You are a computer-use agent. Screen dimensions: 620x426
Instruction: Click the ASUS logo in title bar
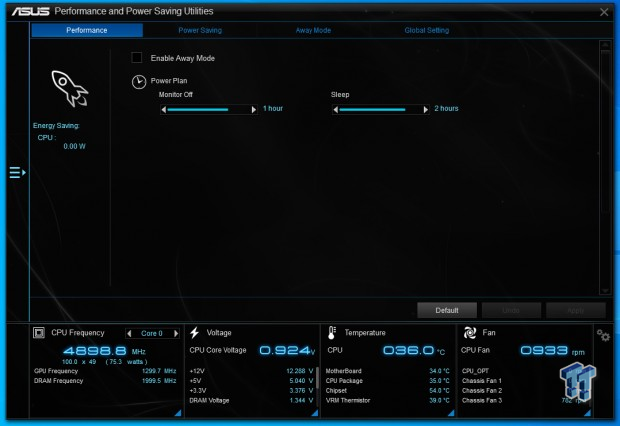tap(30, 11)
